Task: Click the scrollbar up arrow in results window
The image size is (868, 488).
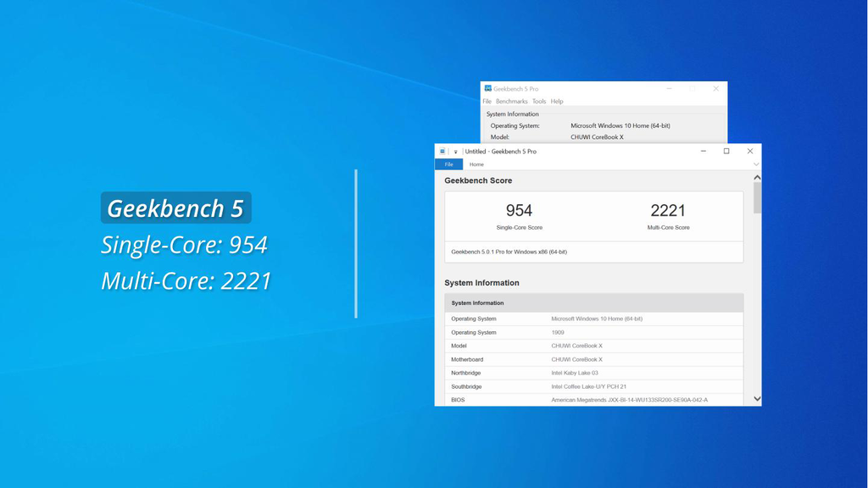Action: point(757,178)
